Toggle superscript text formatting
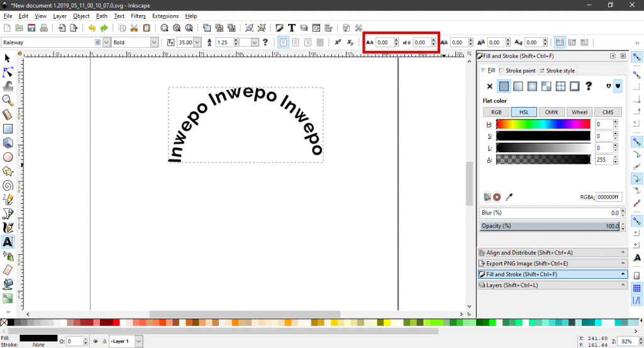The image size is (644, 348). tap(338, 42)
